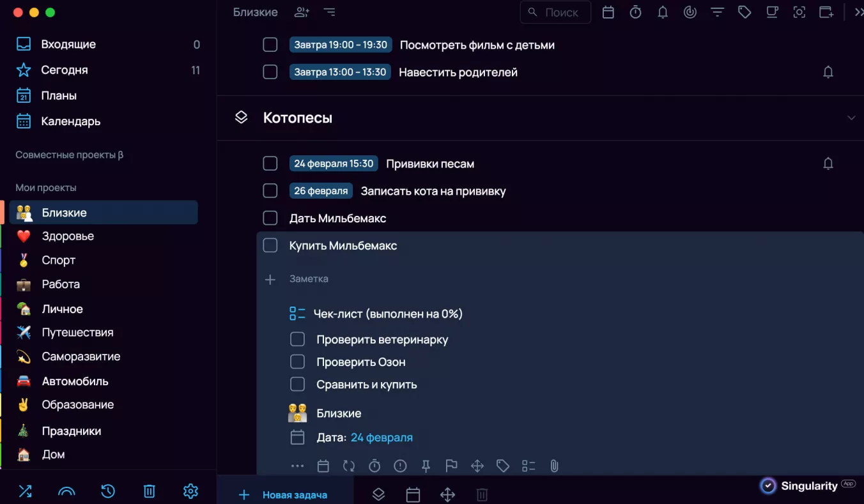Click the tag icon in top toolbar
This screenshot has width=864, height=504.
pos(744,12)
